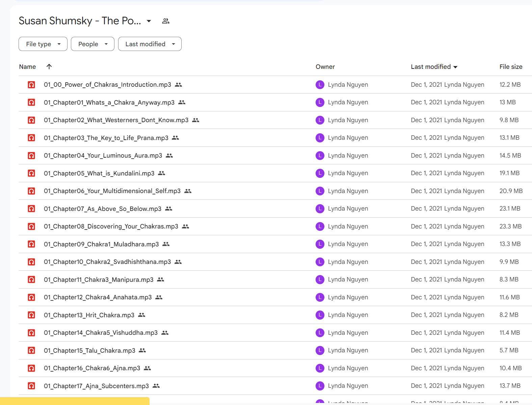532x405 pixels.
Task: Click shared icon next to 01_Chapter17_Ajna_Subcenters.mp3
Action: [x=156, y=386]
